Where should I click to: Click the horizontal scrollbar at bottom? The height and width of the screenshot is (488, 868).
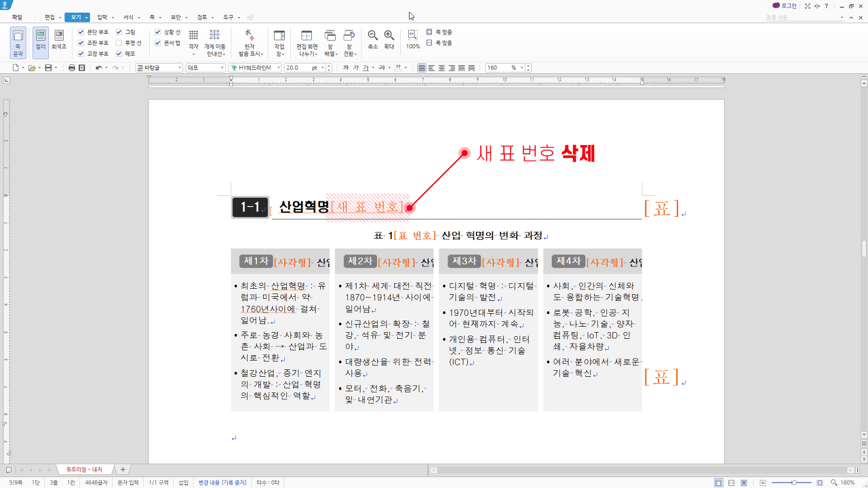[642, 469]
